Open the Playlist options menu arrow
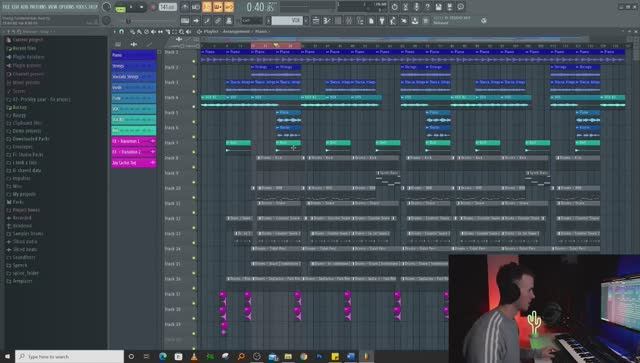This screenshot has height=363, width=640. tap(115, 31)
